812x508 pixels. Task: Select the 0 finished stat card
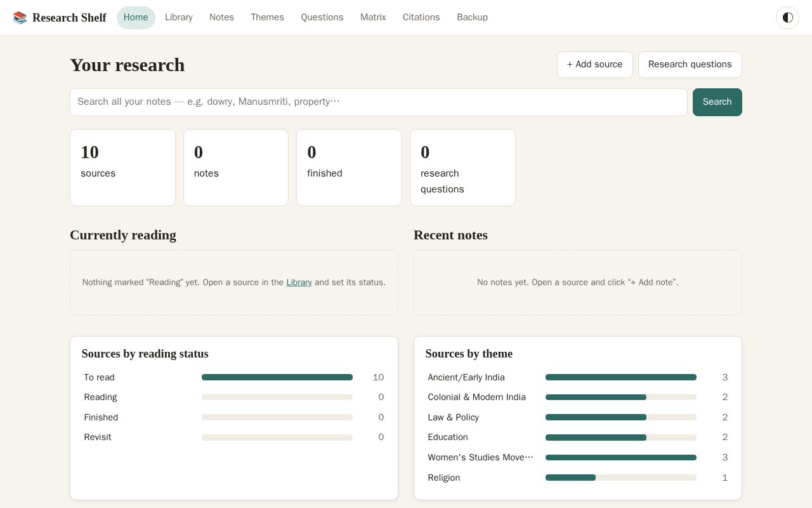[349, 168]
